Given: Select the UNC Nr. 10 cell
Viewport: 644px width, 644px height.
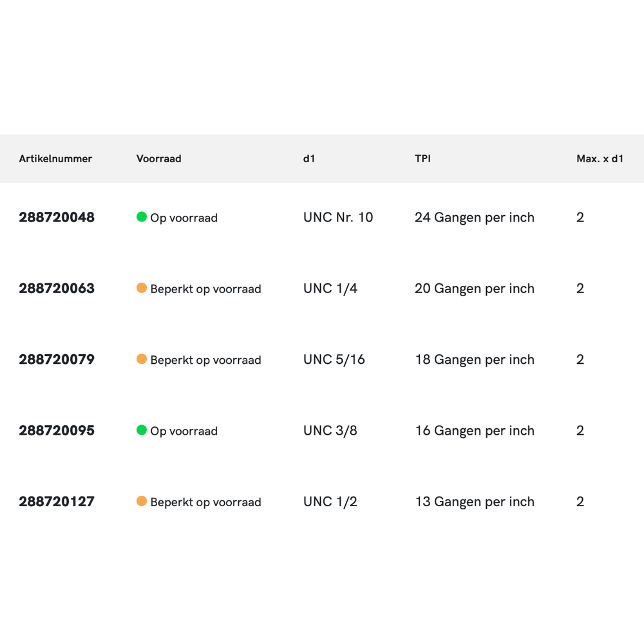Looking at the screenshot, I should pyautogui.click(x=338, y=218).
